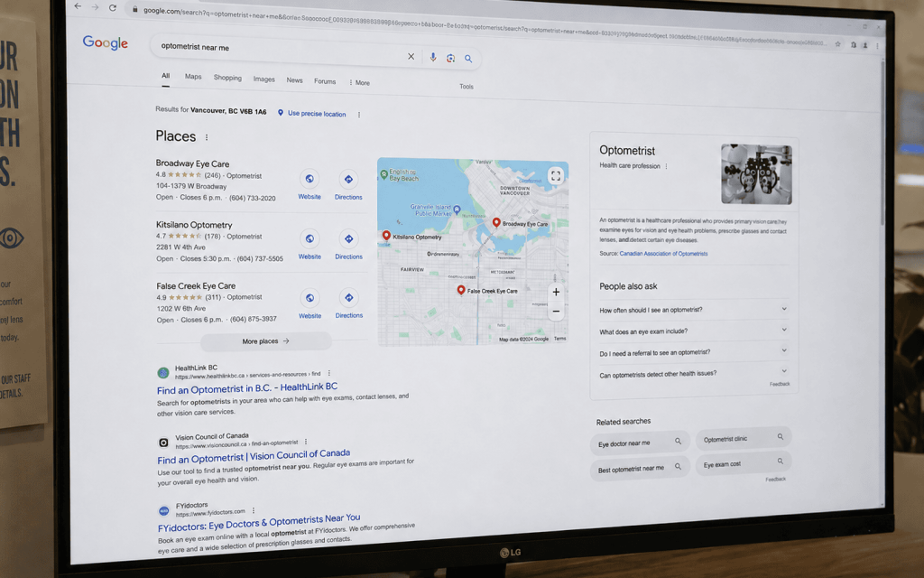Viewport: 924px width, 578px height.
Task: Open options for HealthLink BC result
Action: point(328,373)
